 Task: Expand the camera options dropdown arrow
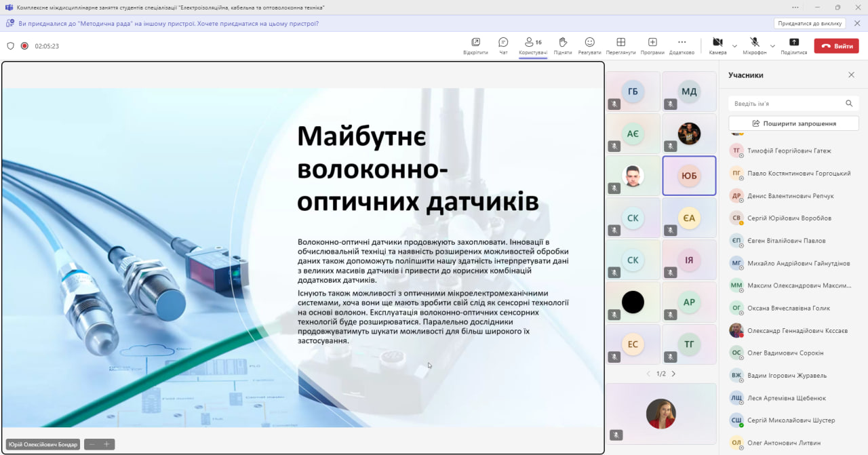pyautogui.click(x=734, y=46)
